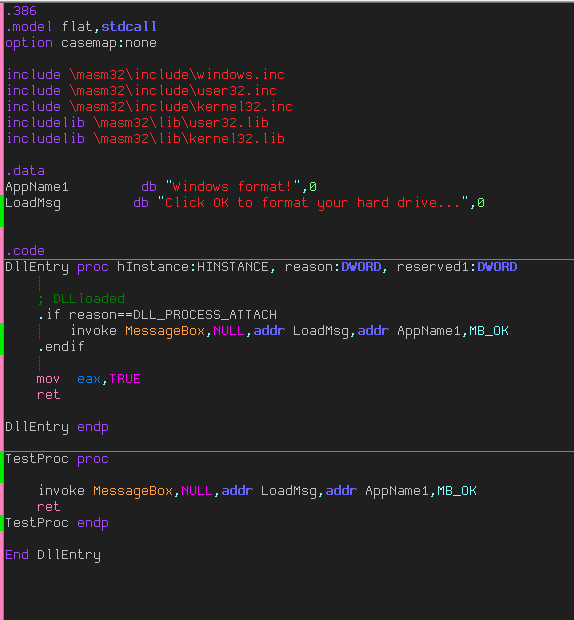Viewport: 574px width, 620px height.
Task: Click MessageBox in DllEntry invoke line
Action: pos(165,331)
